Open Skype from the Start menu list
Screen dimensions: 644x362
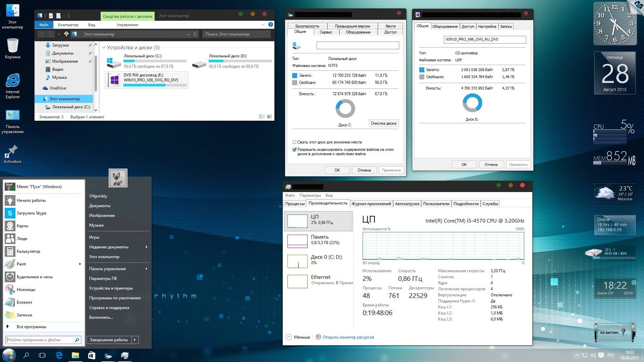click(32, 213)
